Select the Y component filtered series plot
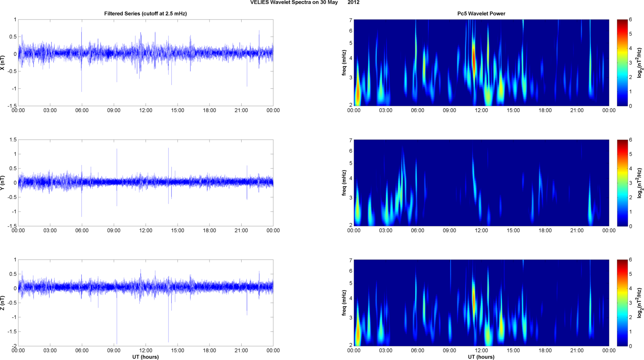Screen dimensions: 644x360 146,183
